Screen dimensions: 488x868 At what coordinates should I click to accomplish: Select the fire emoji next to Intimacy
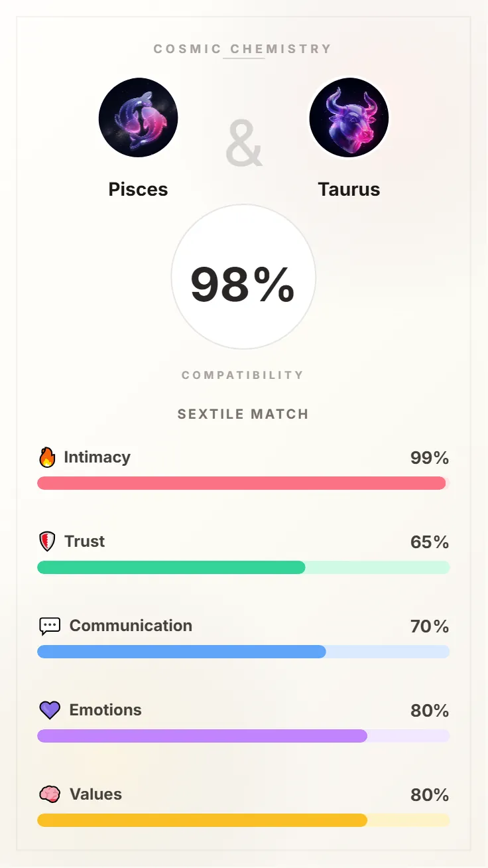(x=47, y=457)
